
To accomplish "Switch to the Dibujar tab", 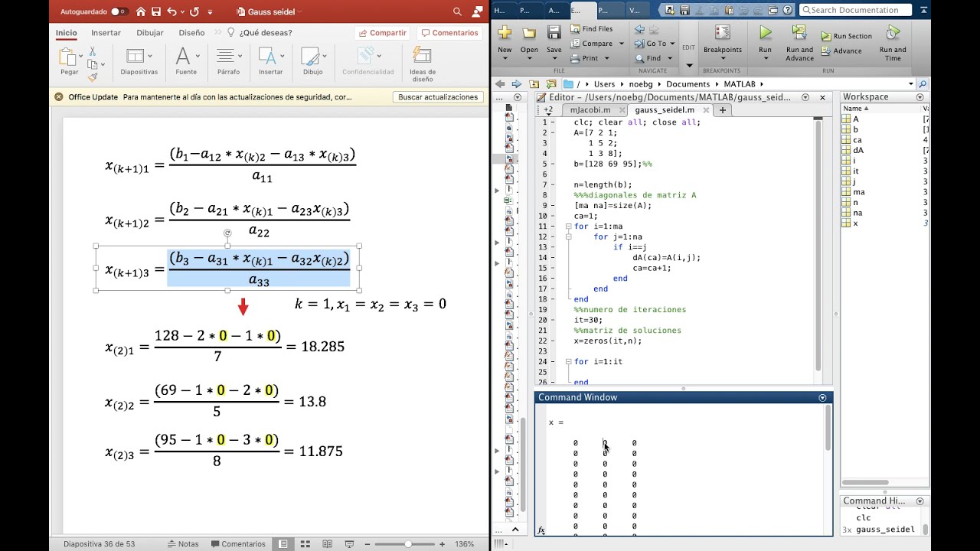I will (150, 33).
